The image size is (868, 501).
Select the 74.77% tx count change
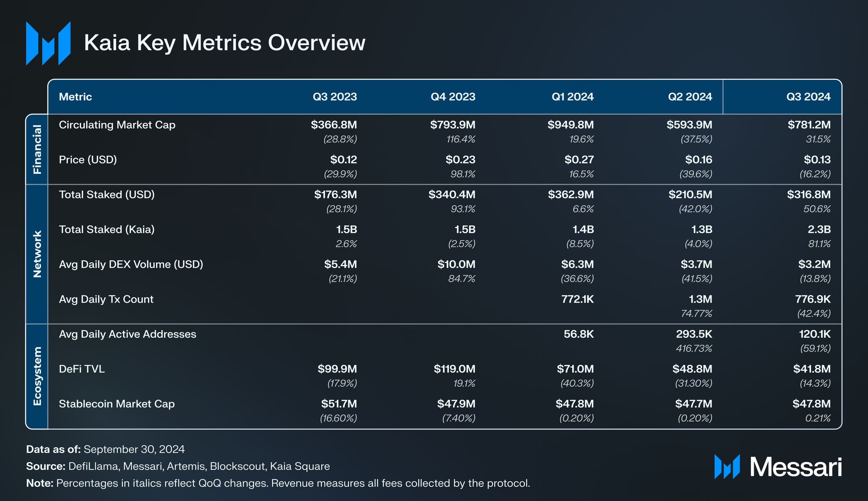(696, 313)
